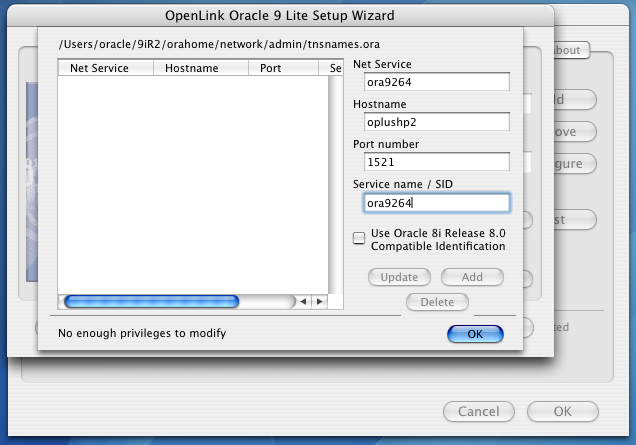
Task: Enable Oracle 8i Release 8.0 compatible identification
Action: 359,238
